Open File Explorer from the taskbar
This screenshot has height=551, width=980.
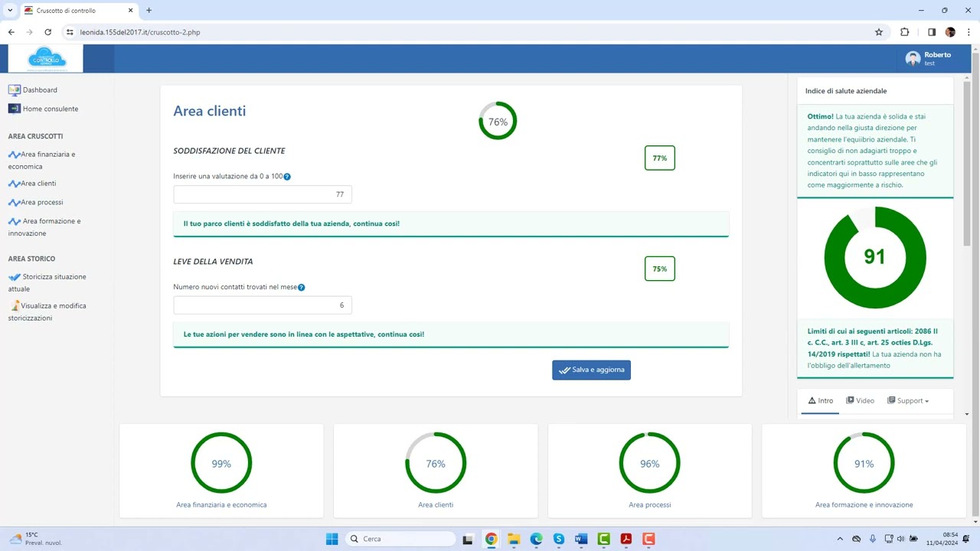(x=514, y=539)
